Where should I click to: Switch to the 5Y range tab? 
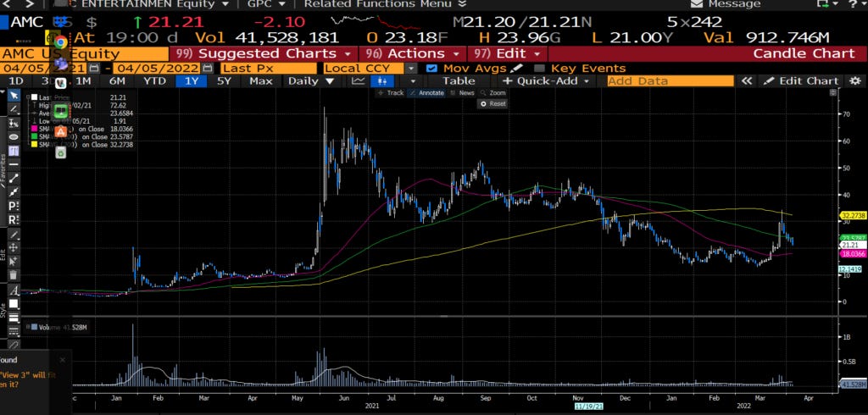click(224, 80)
